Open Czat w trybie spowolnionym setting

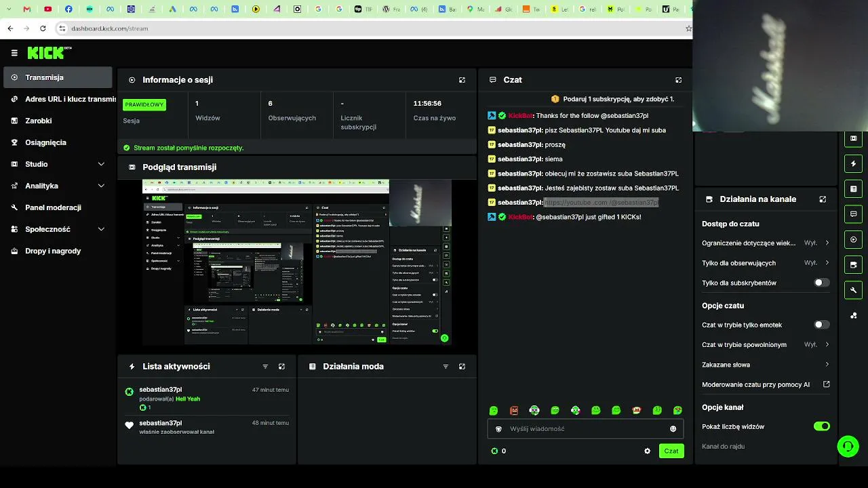[766, 345]
